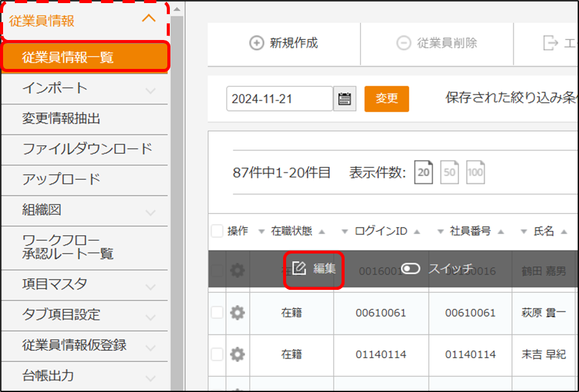Screen dimensions: 579x392
Task: Collapse the 従業員情報 sidebar section
Action: pos(149,18)
